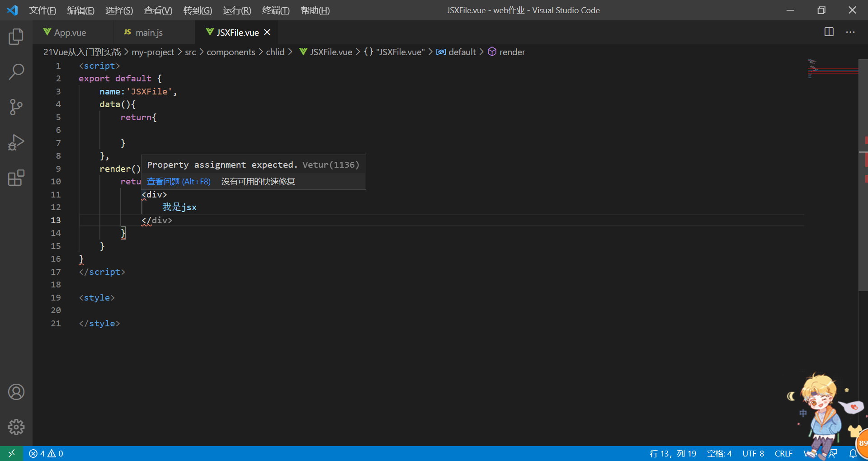
Task: Open the Search view in activity bar
Action: tap(16, 71)
